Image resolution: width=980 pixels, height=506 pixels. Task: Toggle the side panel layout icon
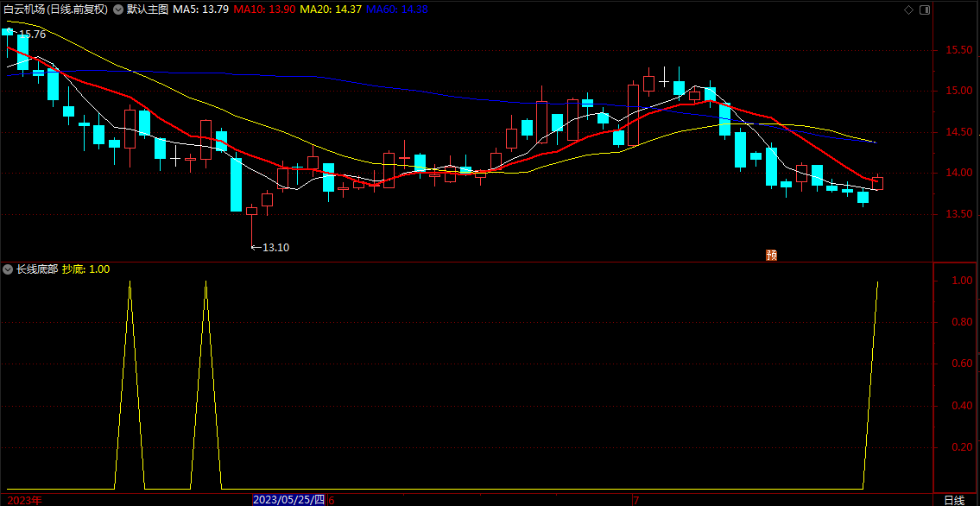(925, 10)
